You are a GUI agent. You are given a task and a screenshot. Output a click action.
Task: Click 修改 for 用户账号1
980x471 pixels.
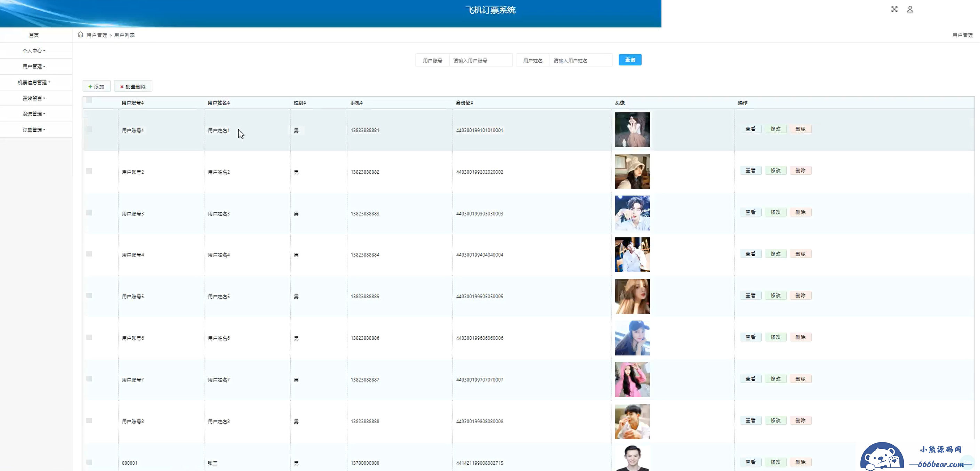click(775, 129)
